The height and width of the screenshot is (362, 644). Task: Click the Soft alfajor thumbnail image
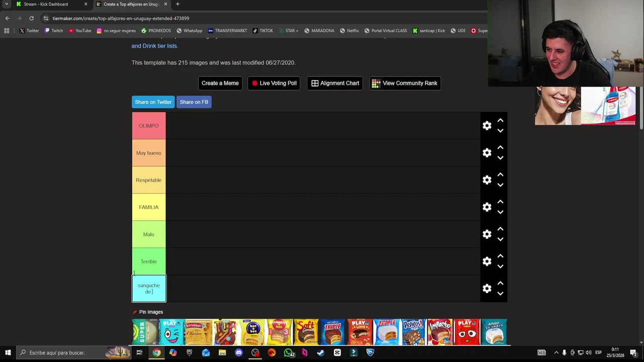[x=306, y=332]
